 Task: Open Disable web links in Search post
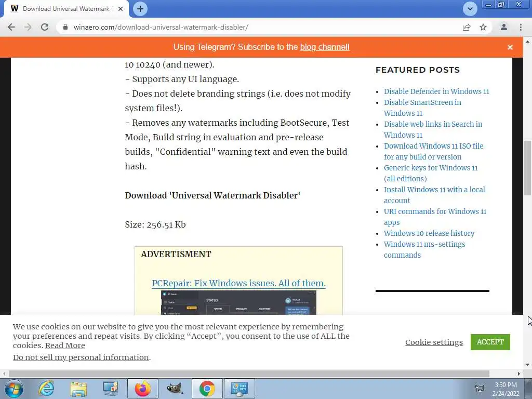pos(433,129)
